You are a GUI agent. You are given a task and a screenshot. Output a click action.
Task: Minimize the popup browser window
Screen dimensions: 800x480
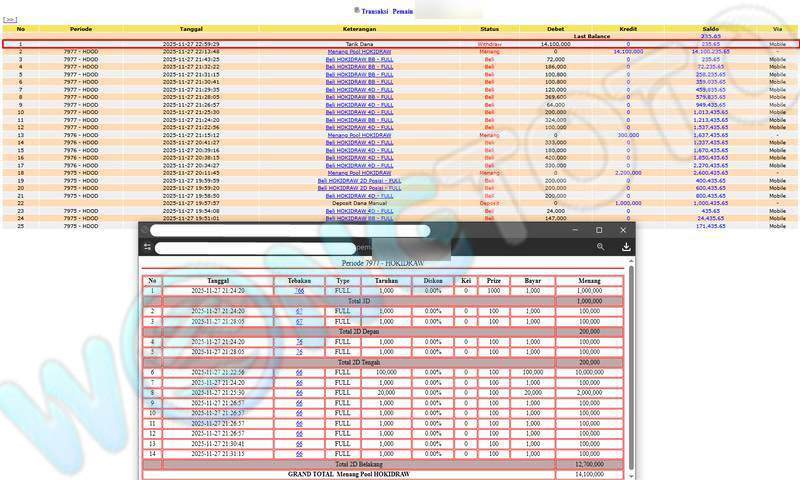tap(573, 230)
